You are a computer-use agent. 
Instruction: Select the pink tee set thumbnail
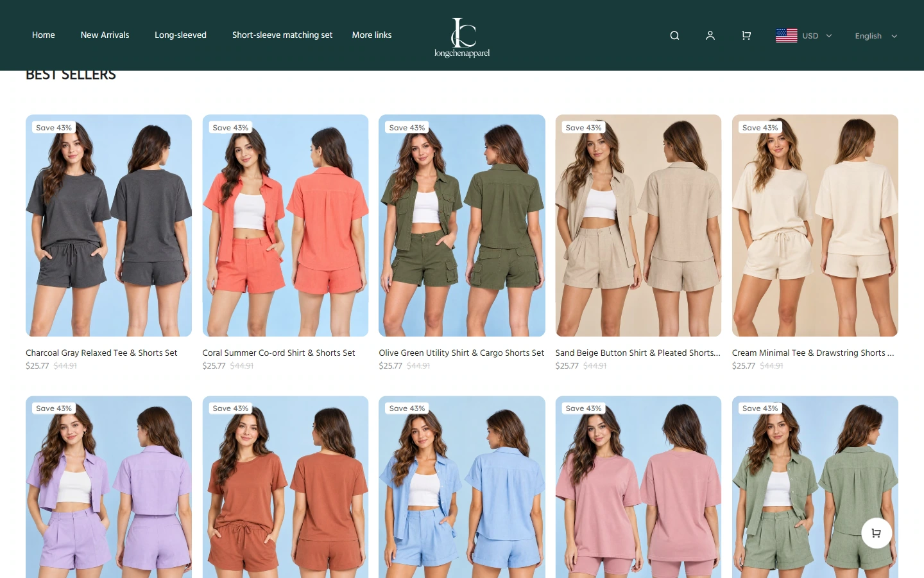638,487
